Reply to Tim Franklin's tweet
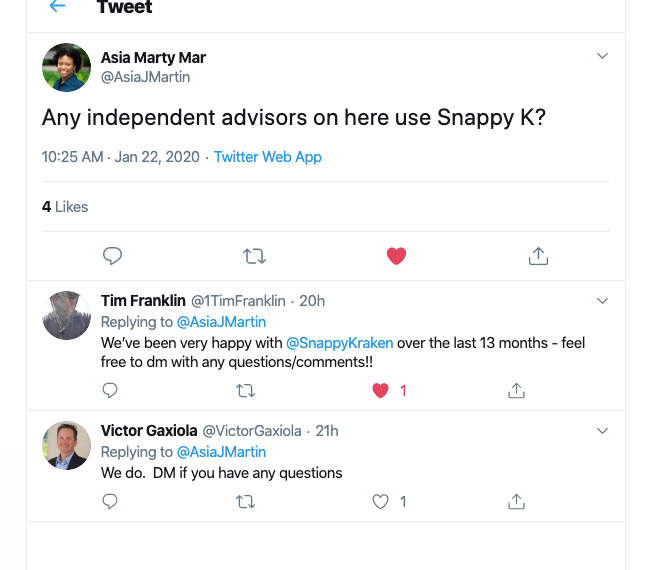649x570 pixels. [110, 390]
